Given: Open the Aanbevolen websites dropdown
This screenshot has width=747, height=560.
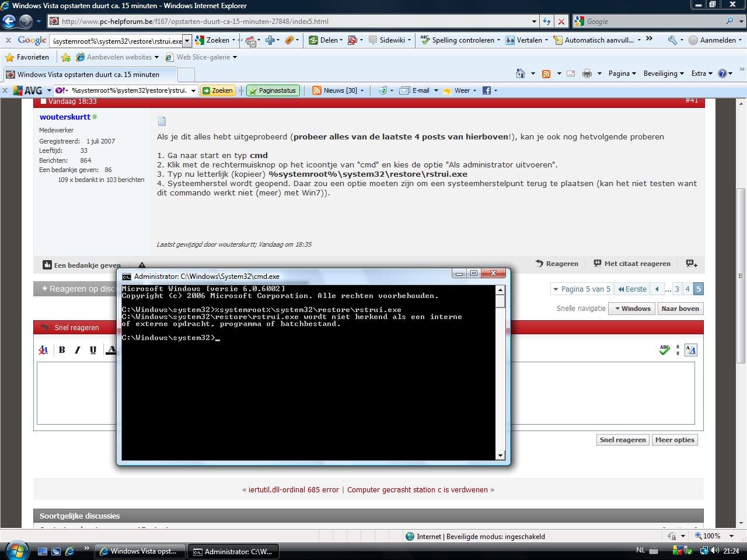Looking at the screenshot, I should tap(156, 57).
